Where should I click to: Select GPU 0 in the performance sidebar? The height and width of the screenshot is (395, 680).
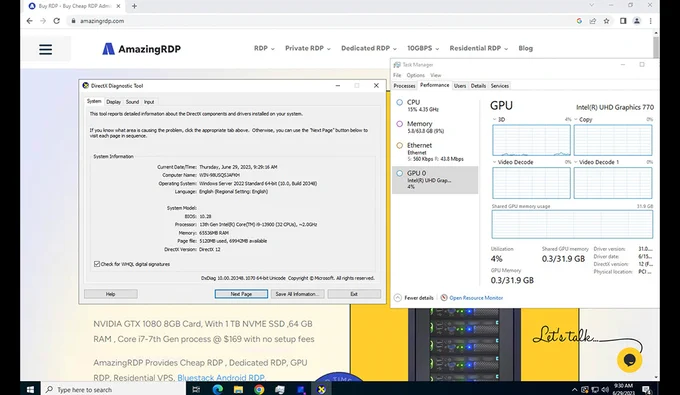(435, 180)
